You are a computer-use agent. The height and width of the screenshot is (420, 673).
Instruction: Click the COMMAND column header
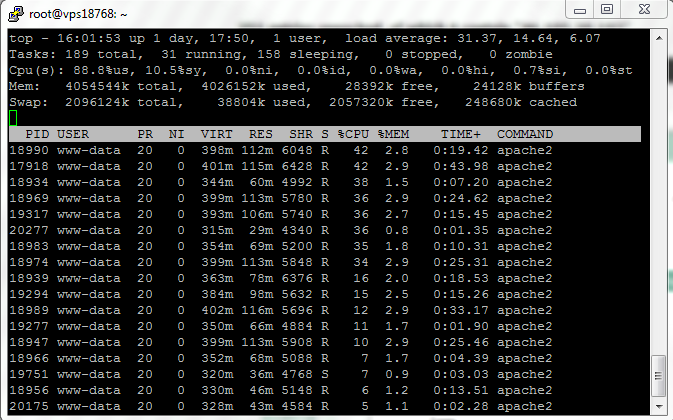[x=525, y=134]
